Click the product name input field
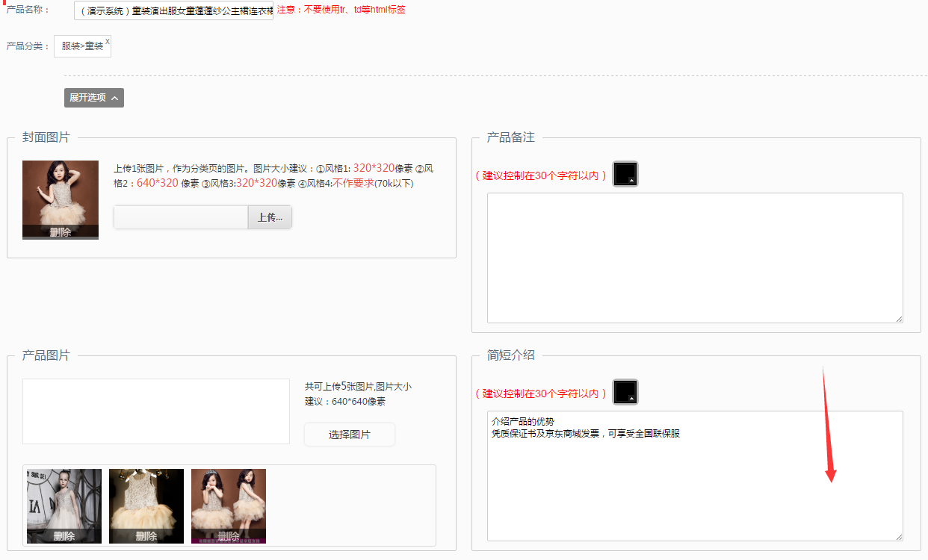928x560 pixels. (x=174, y=10)
